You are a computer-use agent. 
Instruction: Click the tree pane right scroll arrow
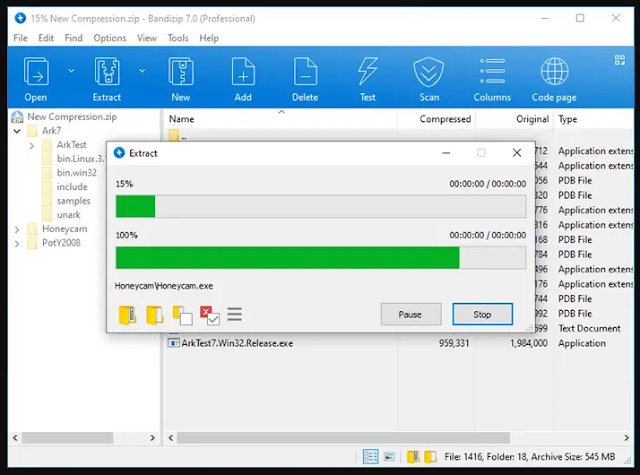click(152, 438)
